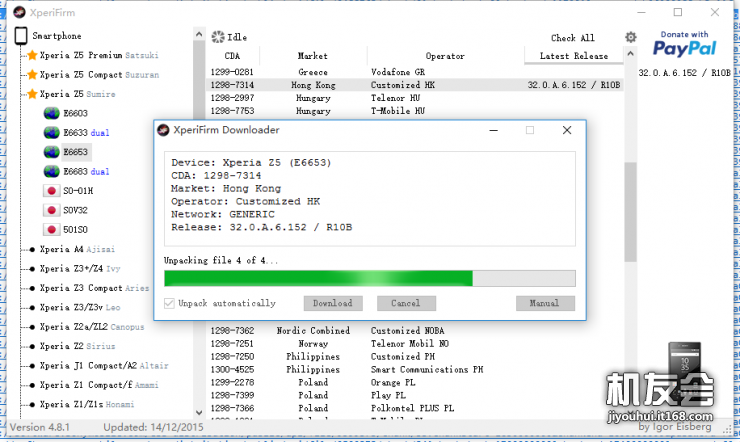
Task: Click the device tree scroll-down arrow
Action: [199, 413]
